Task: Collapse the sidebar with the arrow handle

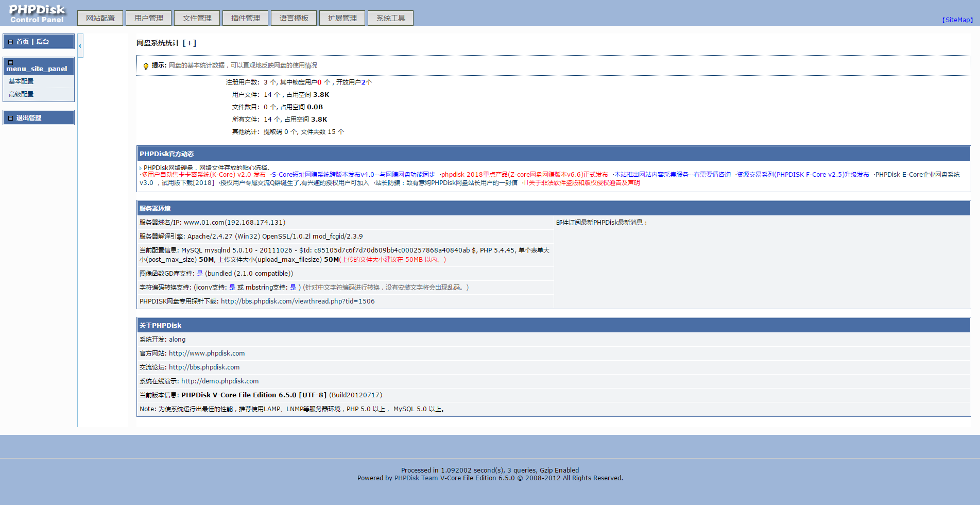Action: [80, 46]
